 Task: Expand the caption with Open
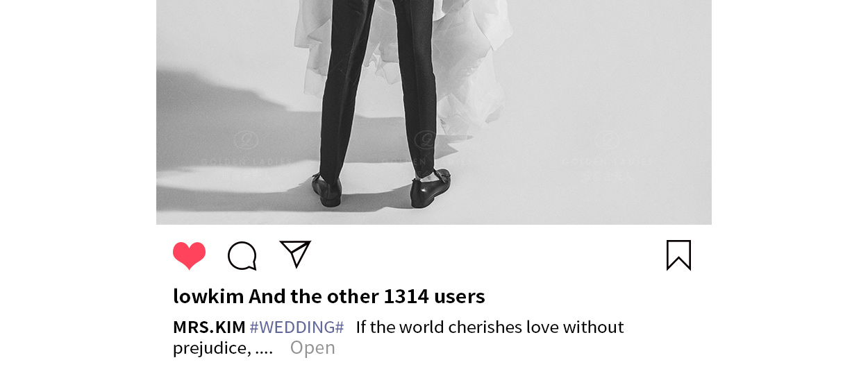(x=312, y=348)
